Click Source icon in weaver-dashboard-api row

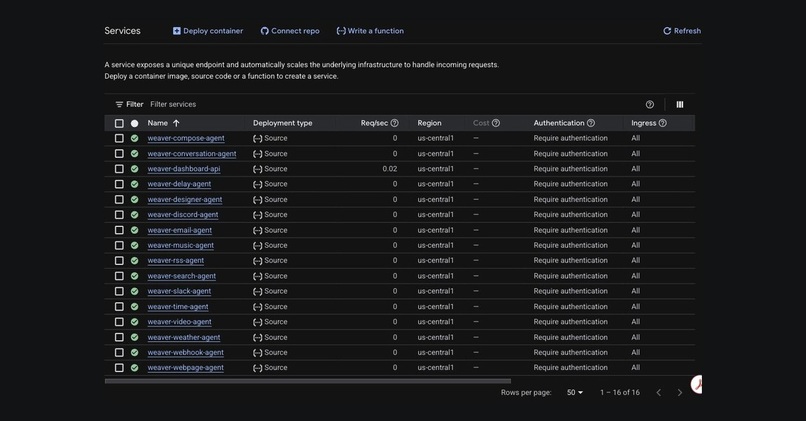coord(258,169)
